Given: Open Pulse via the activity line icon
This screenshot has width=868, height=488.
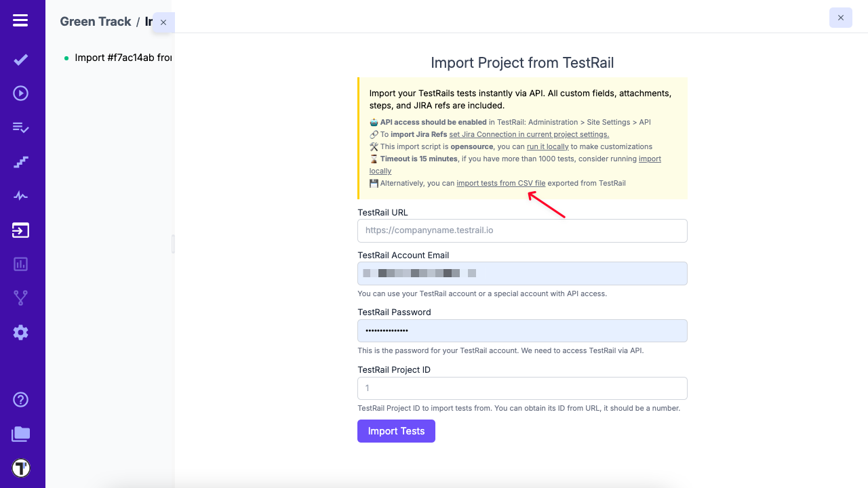Looking at the screenshot, I should tap(20, 196).
